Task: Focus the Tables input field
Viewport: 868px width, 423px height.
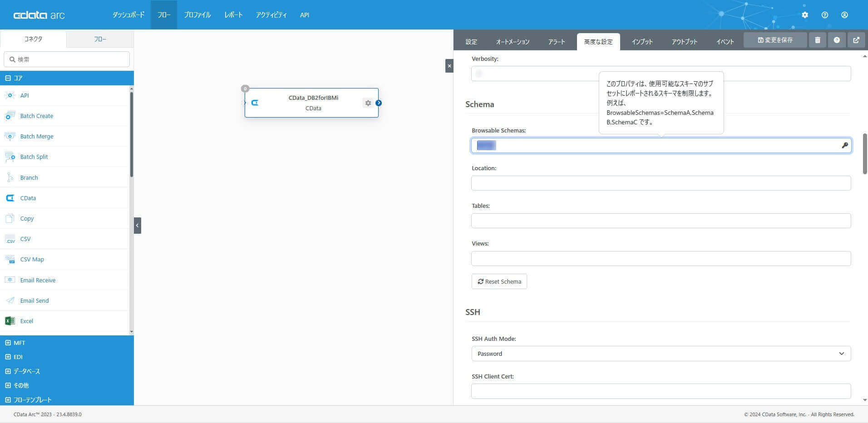Action: [x=661, y=221]
